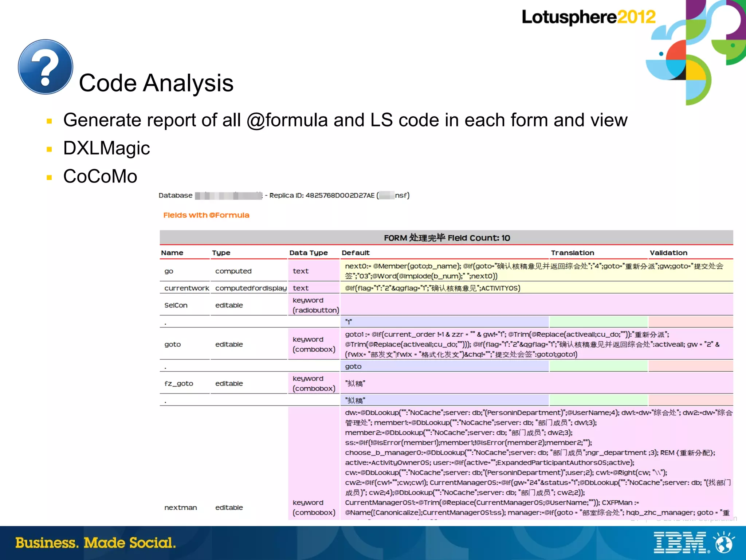Click the 'goto' field name cell

pos(185,344)
